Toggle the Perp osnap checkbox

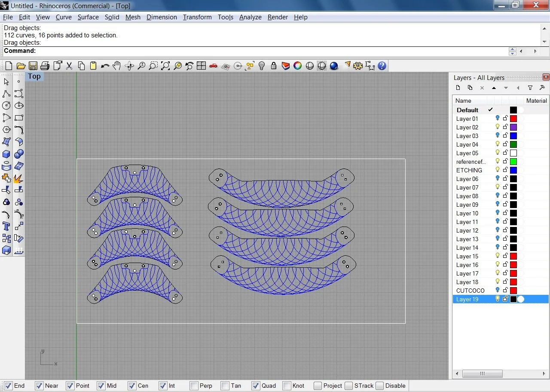click(194, 386)
